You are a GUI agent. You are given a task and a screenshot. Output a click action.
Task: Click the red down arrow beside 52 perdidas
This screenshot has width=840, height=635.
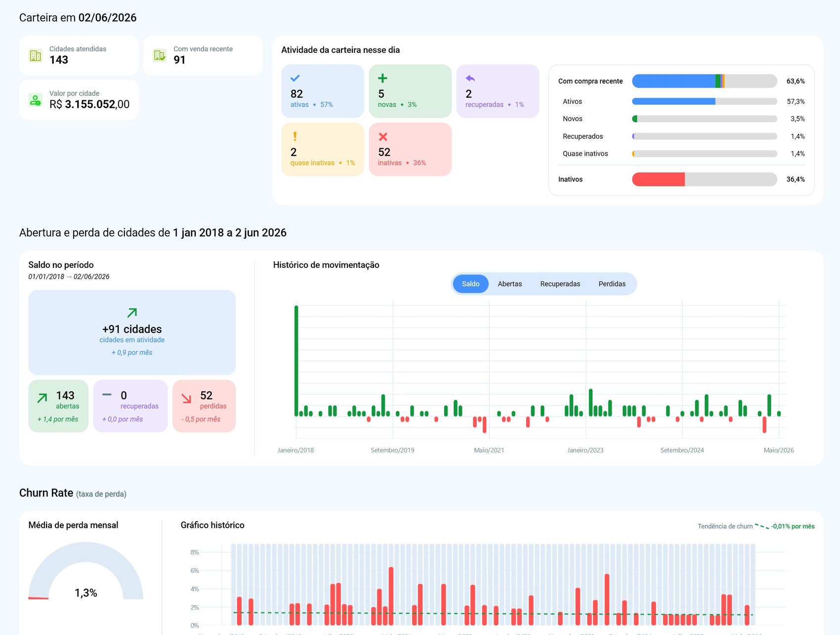click(x=186, y=398)
